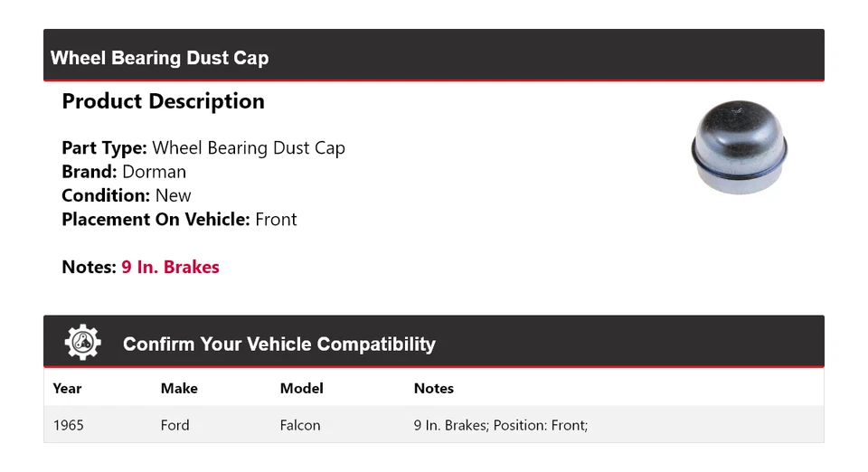868x472 pixels.
Task: Click the Part Type label
Action: click(x=104, y=147)
